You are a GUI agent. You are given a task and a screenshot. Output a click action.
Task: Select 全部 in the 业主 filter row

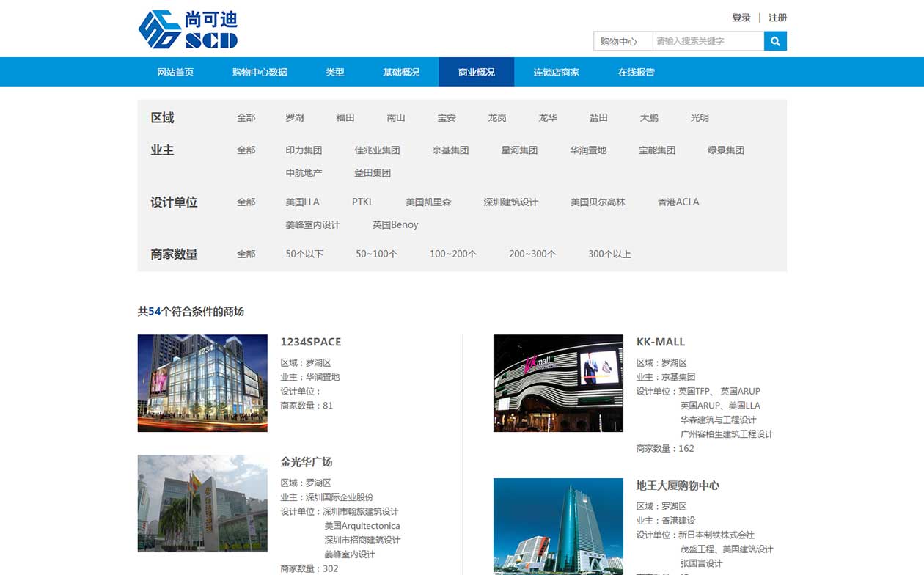[246, 150]
